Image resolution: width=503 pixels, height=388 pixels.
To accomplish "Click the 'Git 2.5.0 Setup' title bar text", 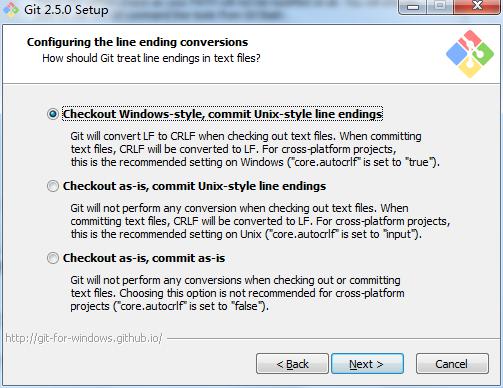I will 66,9.
